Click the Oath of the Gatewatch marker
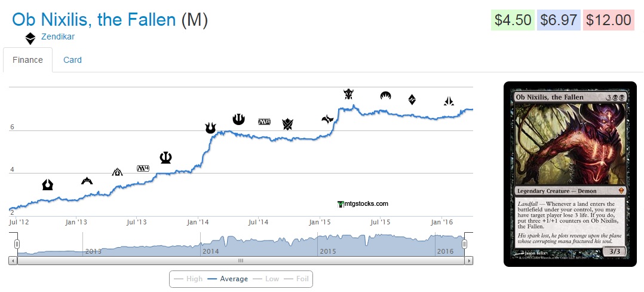 coord(449,101)
